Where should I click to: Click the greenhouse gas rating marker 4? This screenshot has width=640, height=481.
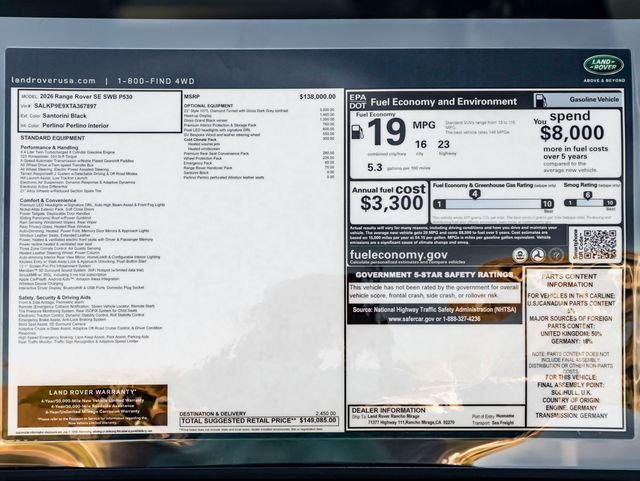pos(474,194)
